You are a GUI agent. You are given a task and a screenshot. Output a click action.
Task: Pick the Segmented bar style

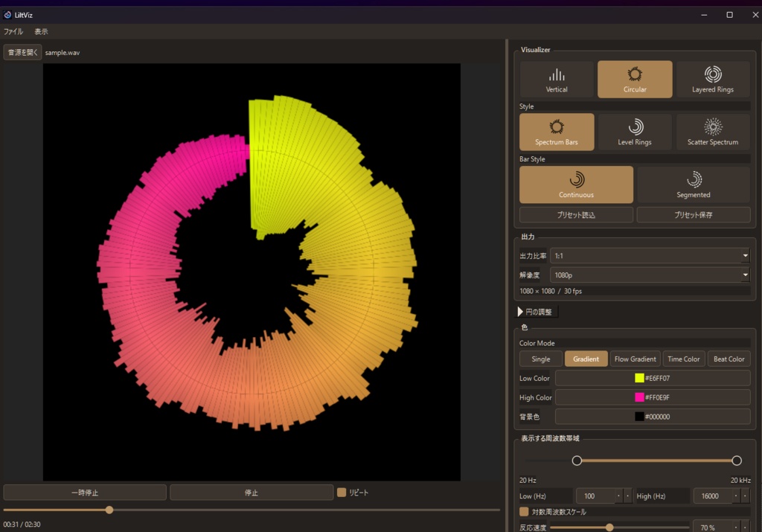[694, 185]
